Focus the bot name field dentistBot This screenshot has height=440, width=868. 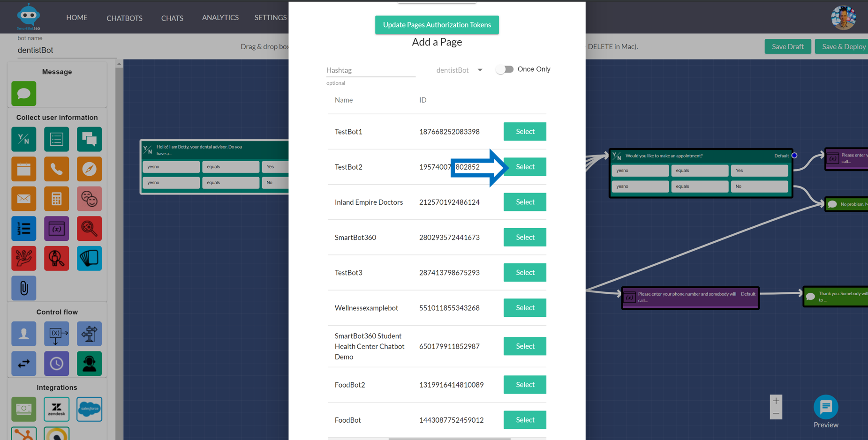click(67, 50)
